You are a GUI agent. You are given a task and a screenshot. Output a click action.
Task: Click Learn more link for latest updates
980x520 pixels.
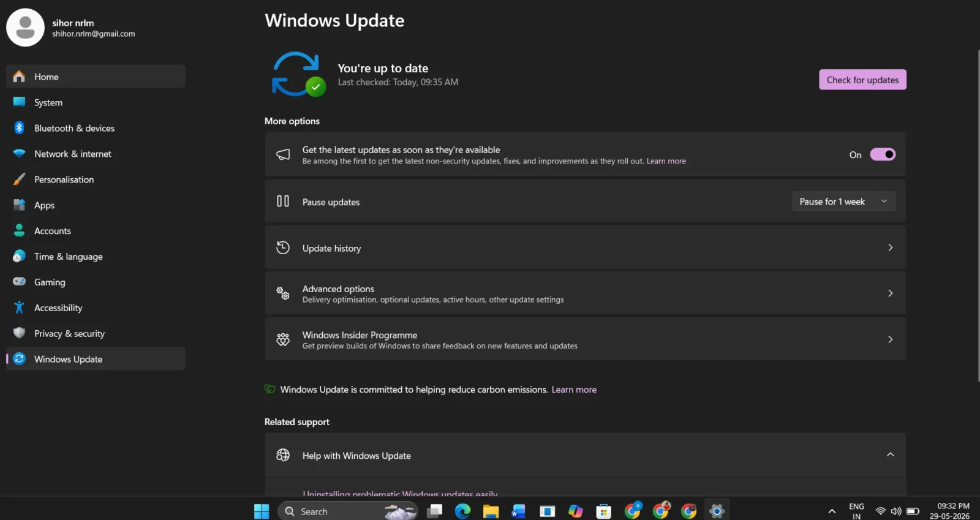coord(666,161)
